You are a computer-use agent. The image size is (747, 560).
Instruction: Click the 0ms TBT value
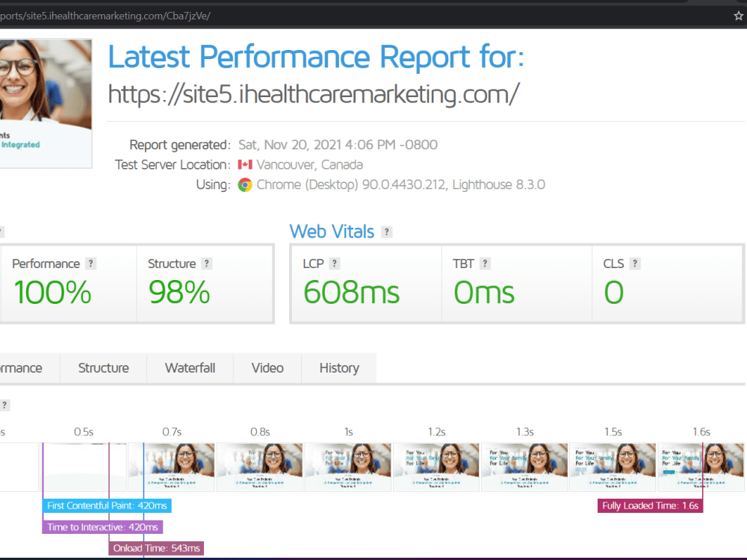pos(484,293)
